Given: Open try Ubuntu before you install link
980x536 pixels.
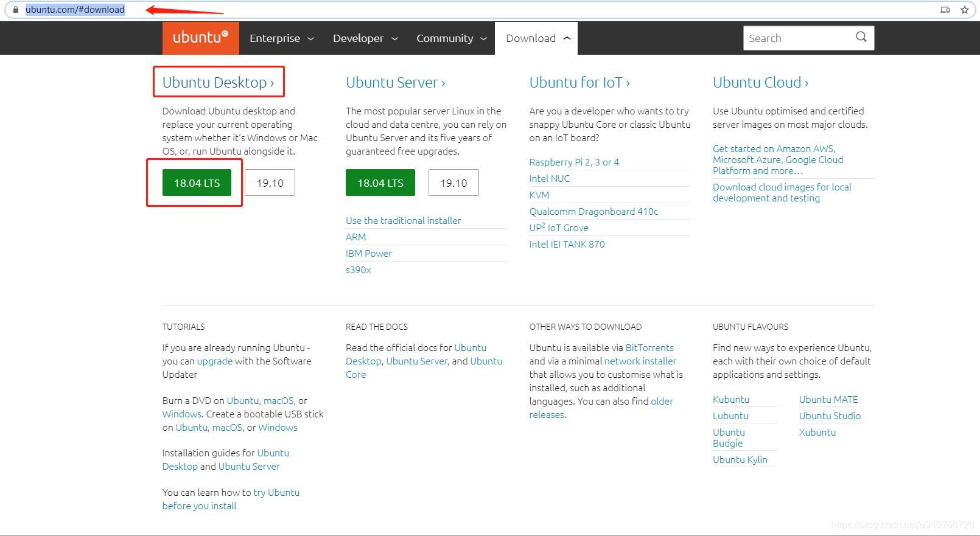Looking at the screenshot, I should click(231, 499).
